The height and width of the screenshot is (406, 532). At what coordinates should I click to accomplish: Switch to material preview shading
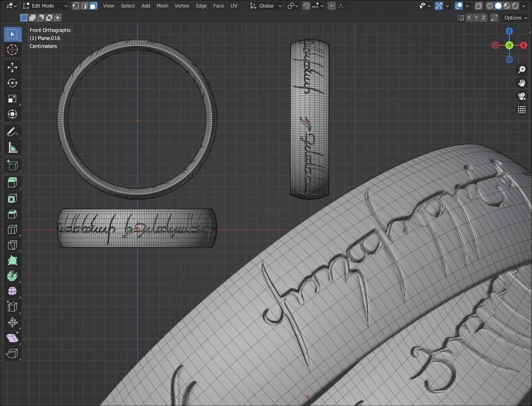point(507,6)
